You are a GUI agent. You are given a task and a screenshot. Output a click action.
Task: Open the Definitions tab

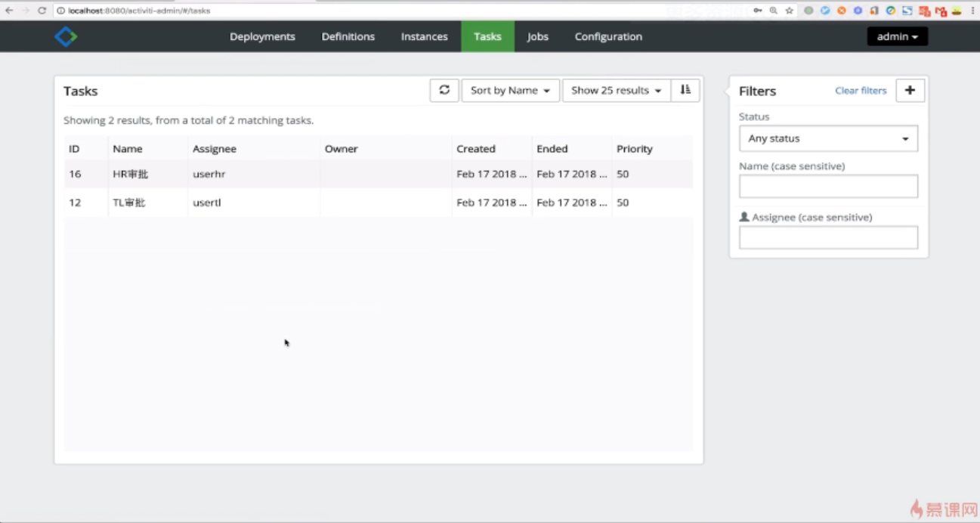[348, 36]
